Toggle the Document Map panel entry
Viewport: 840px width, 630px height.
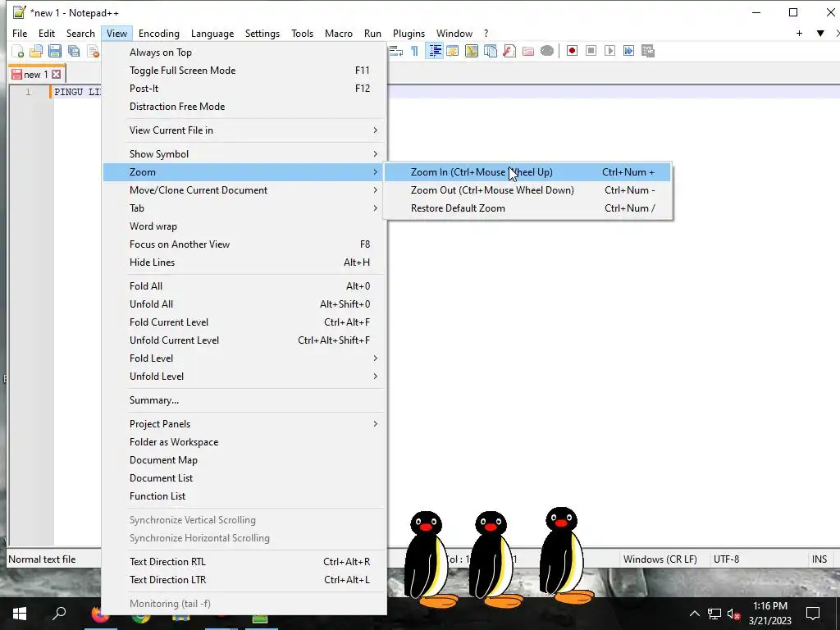click(x=244, y=460)
